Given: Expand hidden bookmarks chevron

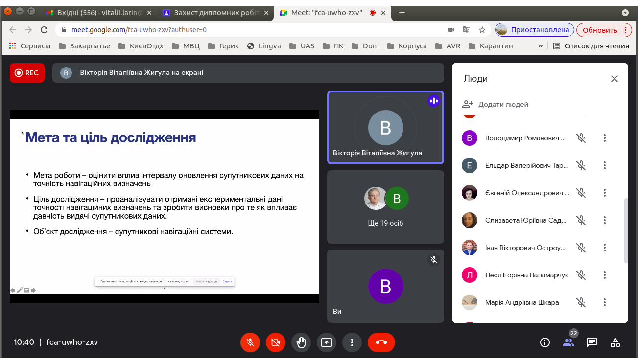Looking at the screenshot, I should pos(541,46).
